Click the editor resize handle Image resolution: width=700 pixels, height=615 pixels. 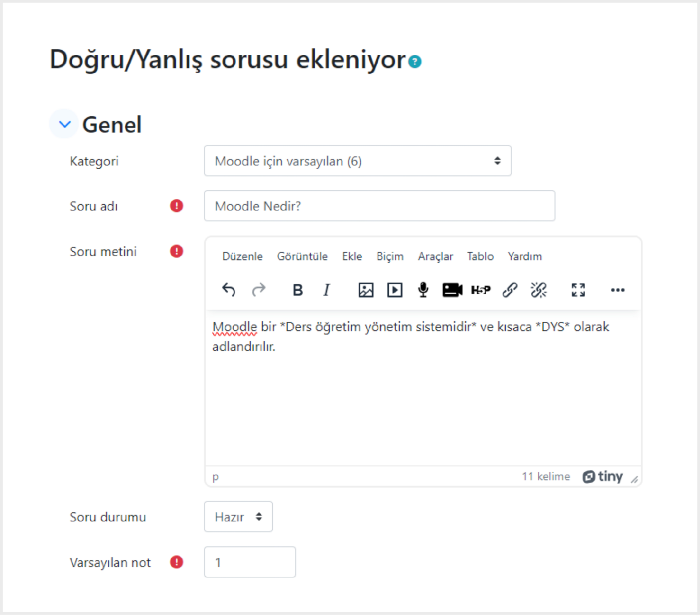[634, 479]
